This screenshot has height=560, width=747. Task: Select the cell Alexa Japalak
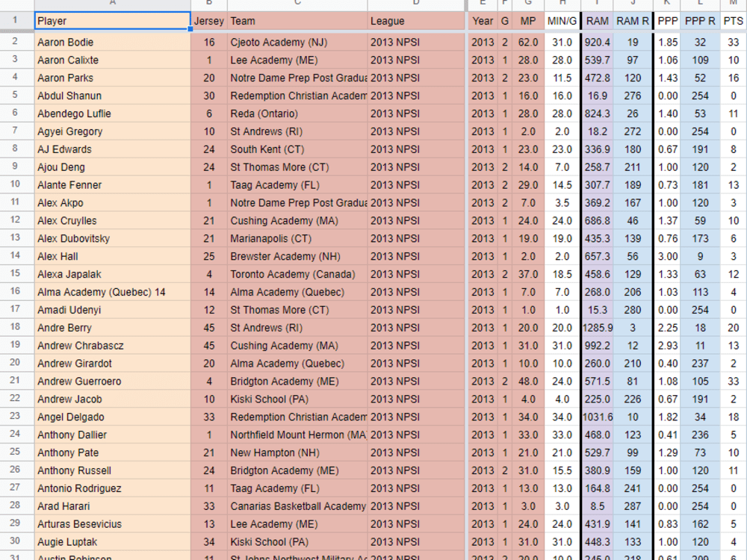point(113,274)
